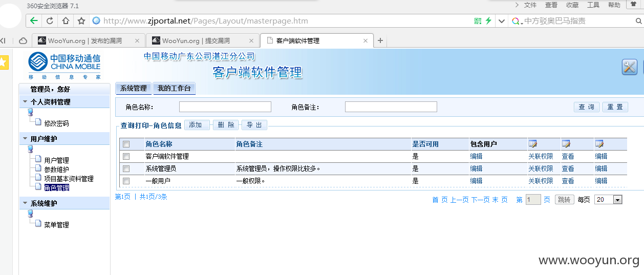This screenshot has width=644, height=275.
Task: Open the per-page count dropdown
Action: (x=617, y=200)
